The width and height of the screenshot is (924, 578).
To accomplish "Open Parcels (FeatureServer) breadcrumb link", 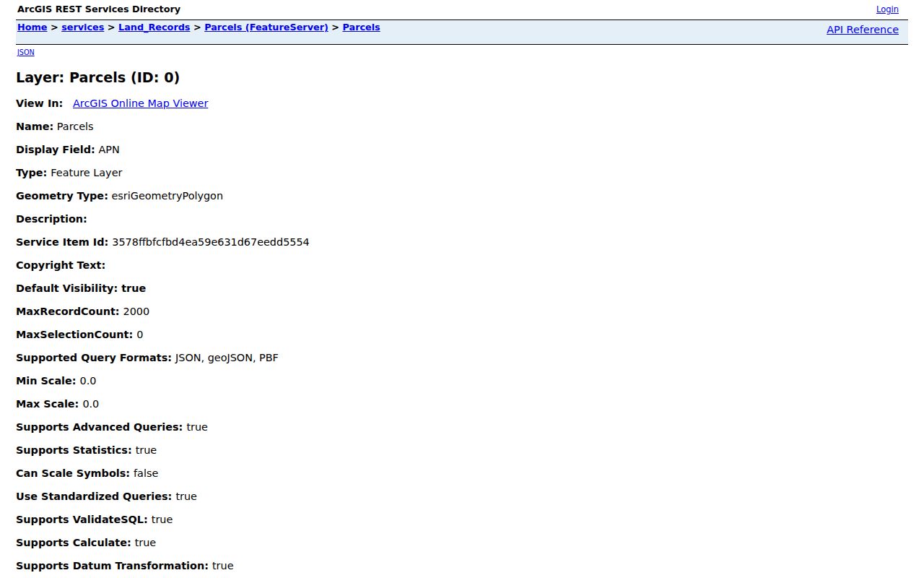I will pos(266,27).
